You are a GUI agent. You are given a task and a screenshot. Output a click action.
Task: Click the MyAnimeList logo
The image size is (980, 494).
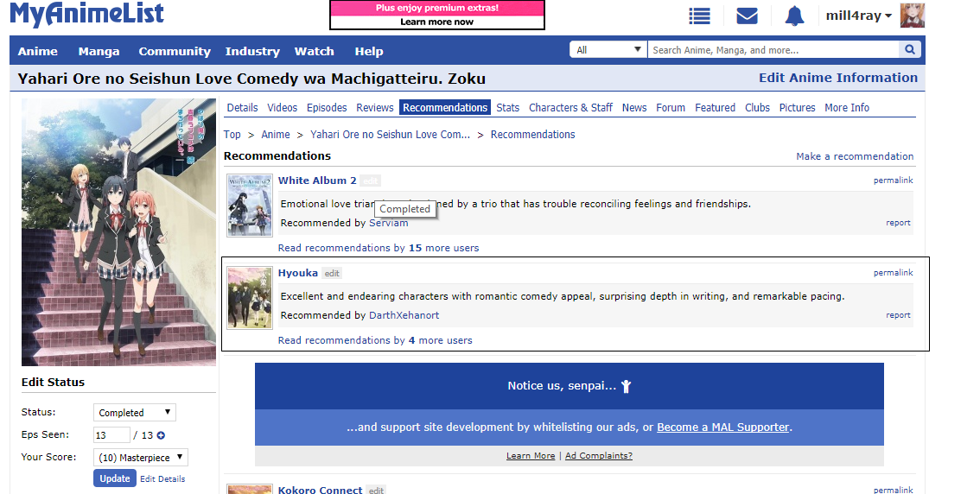(87, 15)
